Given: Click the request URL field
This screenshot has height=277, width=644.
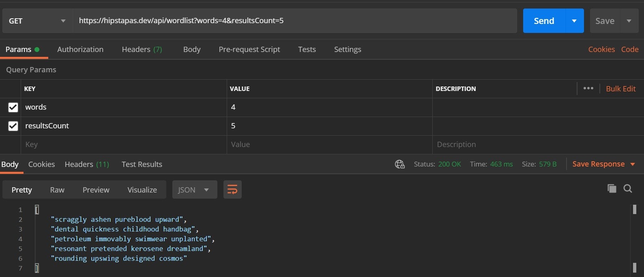Looking at the screenshot, I should pyautogui.click(x=295, y=21).
